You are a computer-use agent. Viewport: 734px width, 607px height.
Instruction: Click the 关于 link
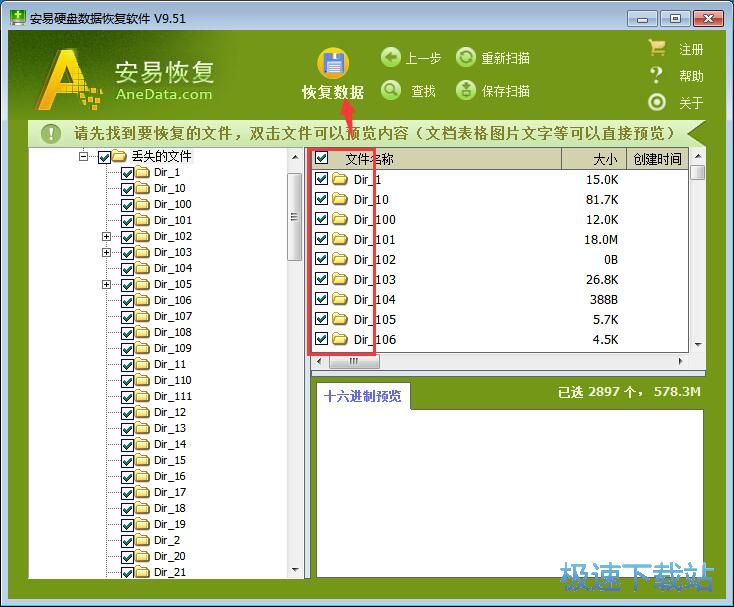click(x=691, y=102)
